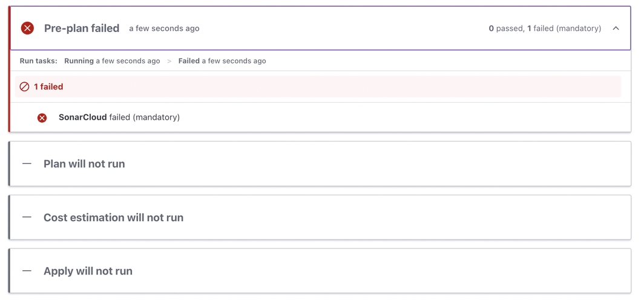Click the prohibited circle icon next to 1 failed
Screen dimensions: 644x301
[24, 87]
